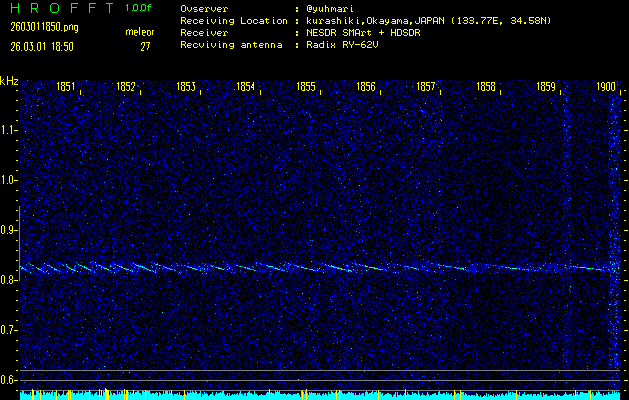This screenshot has height=400, width=629.
Task: Select the 1857 time marker
Action: [426, 87]
